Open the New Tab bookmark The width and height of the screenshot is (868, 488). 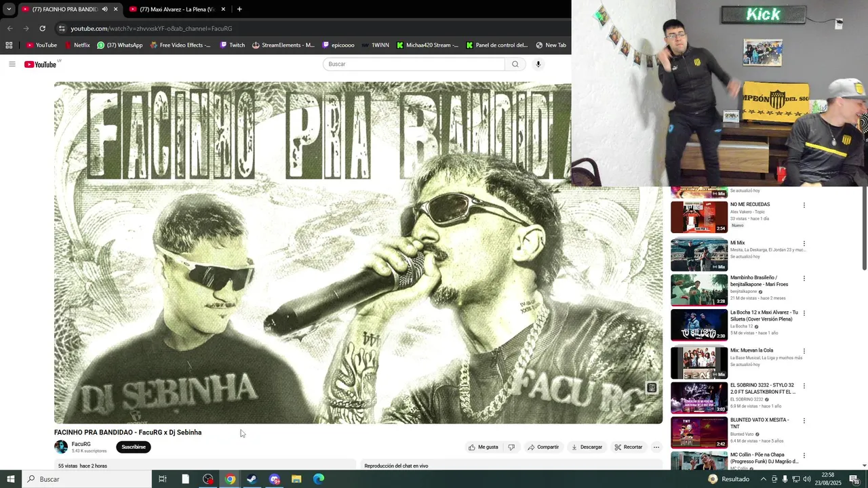551,45
